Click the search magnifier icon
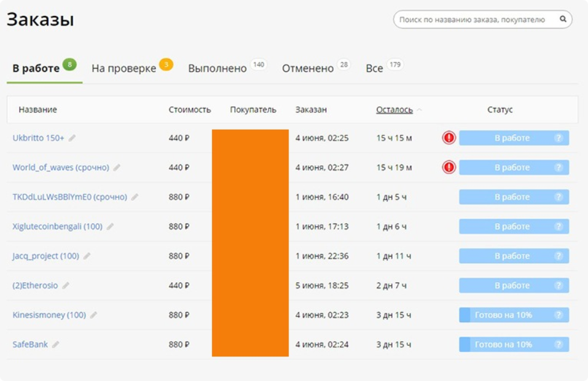588x381 pixels. (562, 20)
